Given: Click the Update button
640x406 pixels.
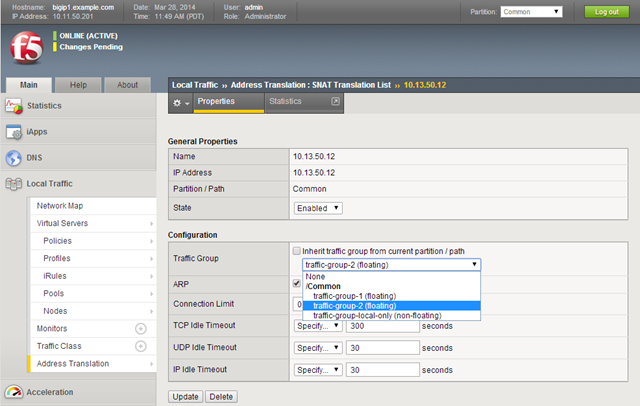Looking at the screenshot, I should [x=185, y=397].
